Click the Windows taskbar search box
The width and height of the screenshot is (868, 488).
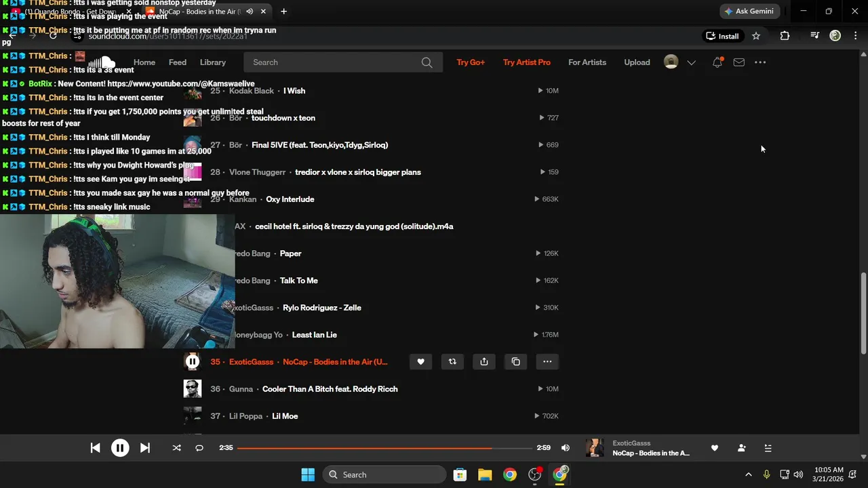(x=384, y=474)
